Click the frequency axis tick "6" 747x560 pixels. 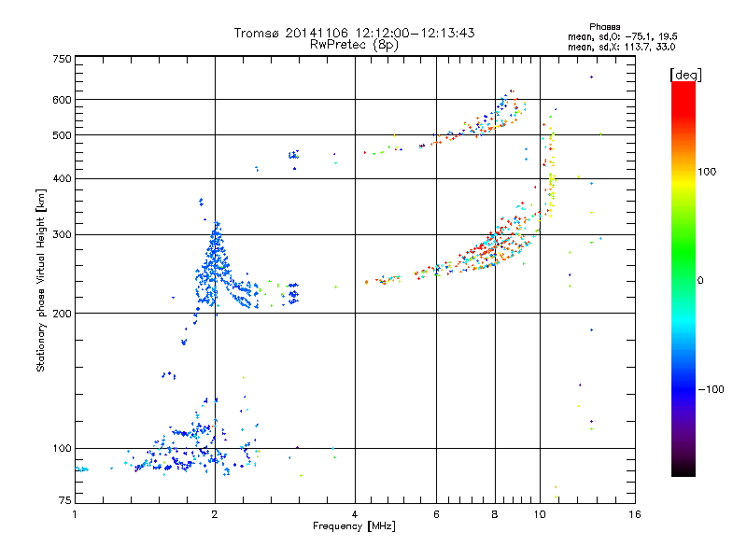[436, 514]
